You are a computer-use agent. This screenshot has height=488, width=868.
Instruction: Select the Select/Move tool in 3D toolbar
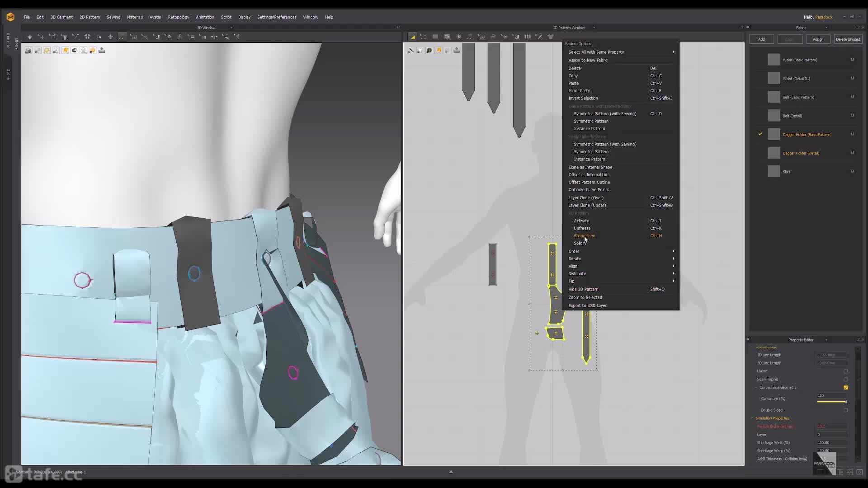coord(41,37)
